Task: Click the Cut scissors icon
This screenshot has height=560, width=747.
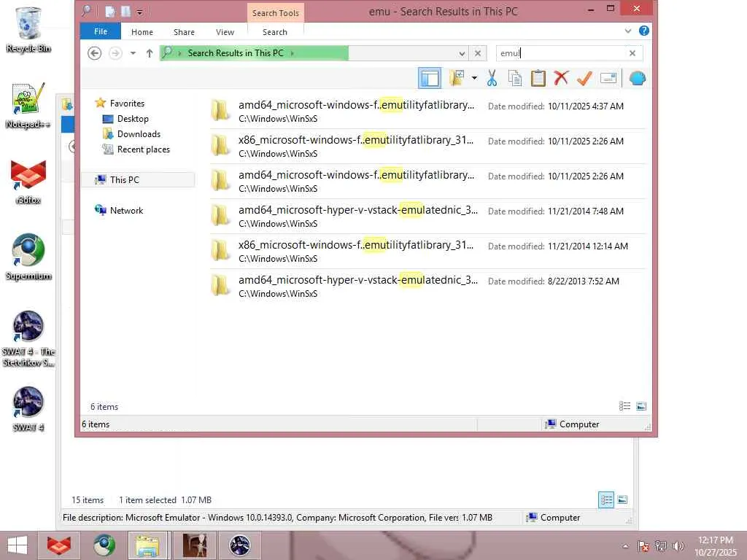Action: (492, 78)
